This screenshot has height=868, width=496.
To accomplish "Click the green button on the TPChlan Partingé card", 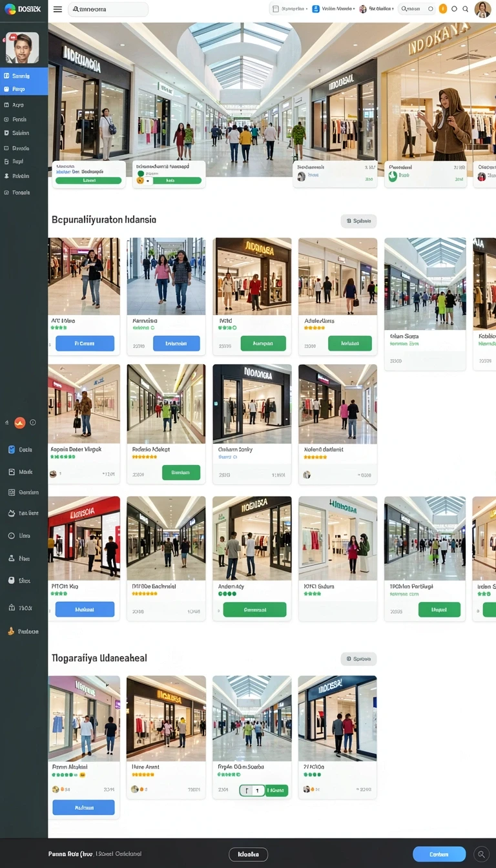I will click(439, 609).
